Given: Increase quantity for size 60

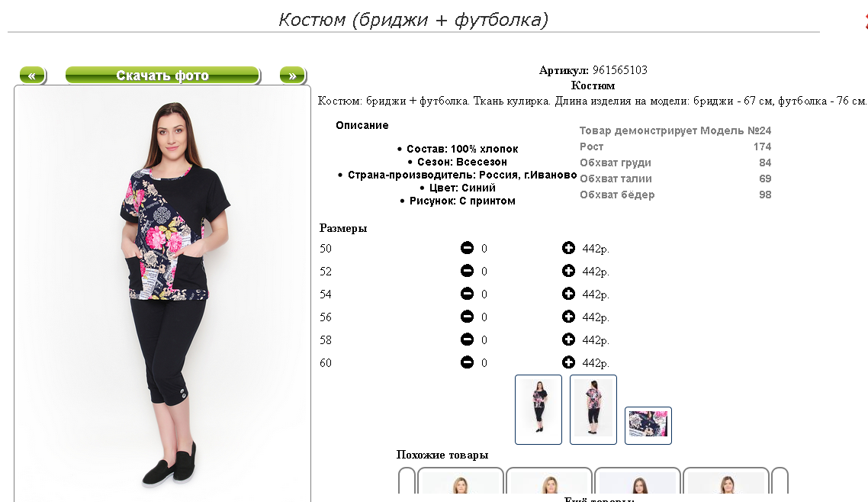Looking at the screenshot, I should [x=568, y=362].
